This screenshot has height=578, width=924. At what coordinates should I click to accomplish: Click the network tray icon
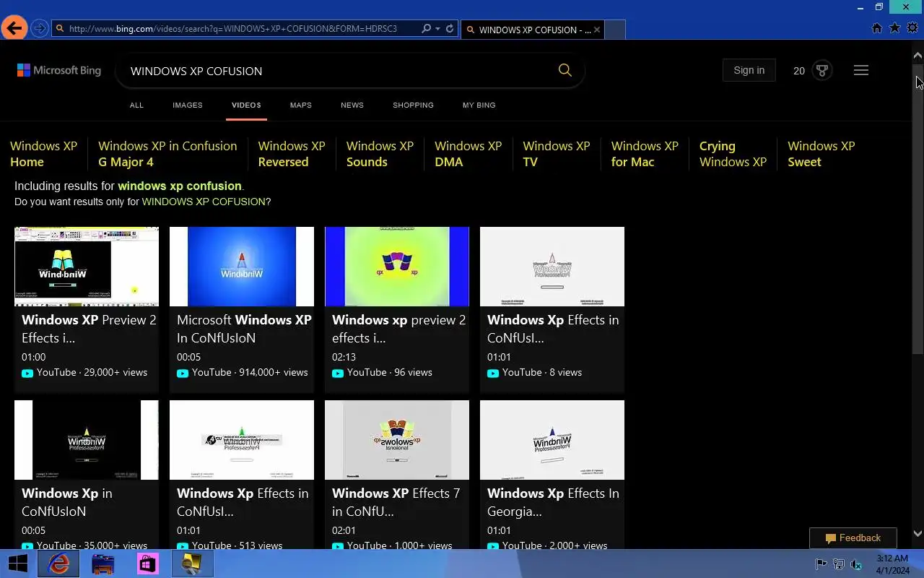coord(839,564)
